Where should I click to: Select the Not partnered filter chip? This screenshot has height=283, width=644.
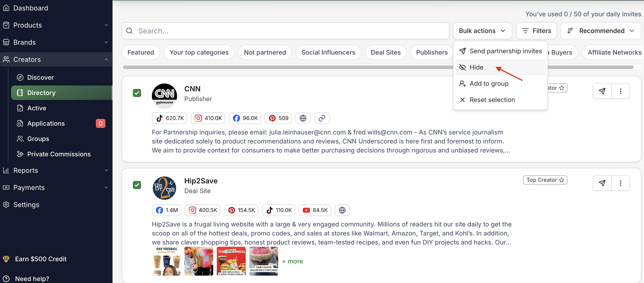(x=265, y=52)
